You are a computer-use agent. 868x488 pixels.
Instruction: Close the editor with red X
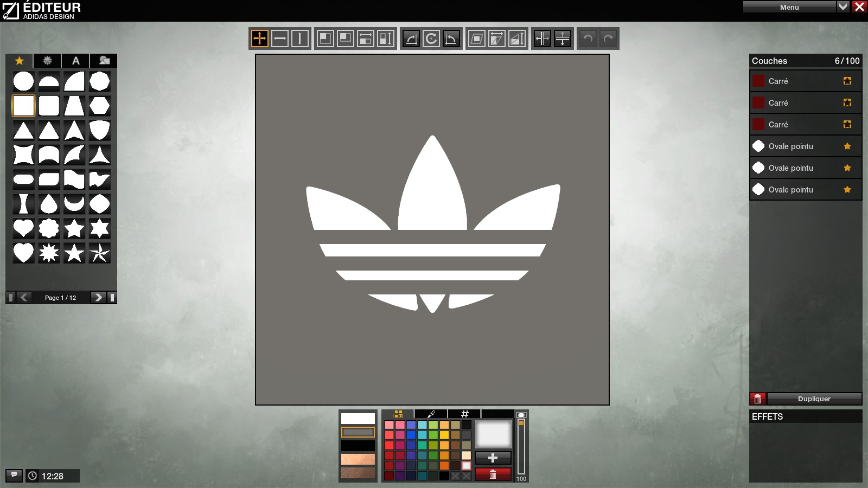(x=859, y=7)
